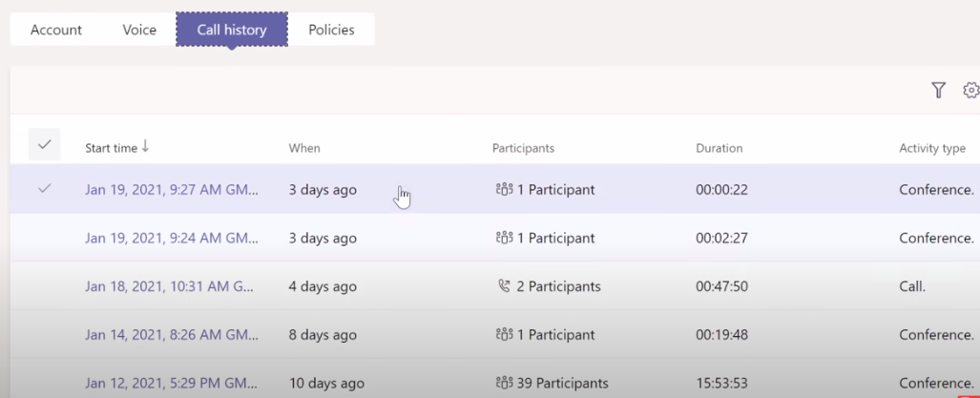Sort by the Duration column header
980x398 pixels.
point(719,148)
